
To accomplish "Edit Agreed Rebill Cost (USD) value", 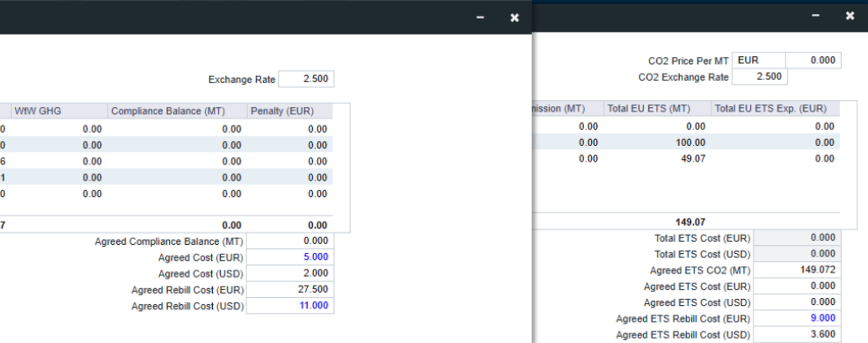I will click(x=290, y=306).
